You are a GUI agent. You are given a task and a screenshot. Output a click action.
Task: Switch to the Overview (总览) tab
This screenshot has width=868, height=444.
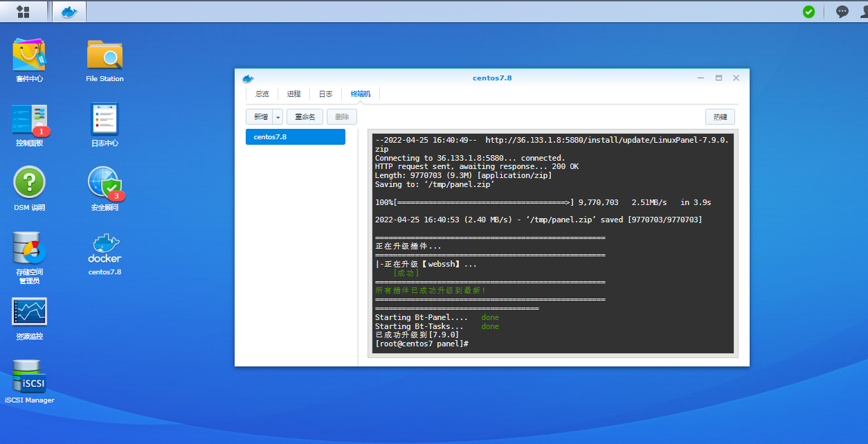pyautogui.click(x=262, y=94)
